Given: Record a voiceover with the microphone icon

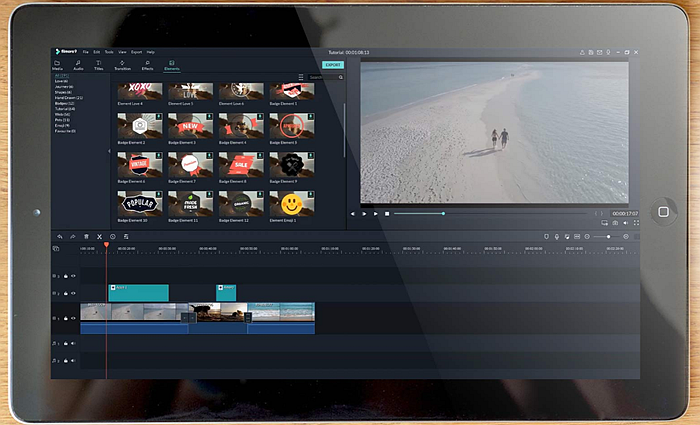Looking at the screenshot, I should click(x=557, y=237).
